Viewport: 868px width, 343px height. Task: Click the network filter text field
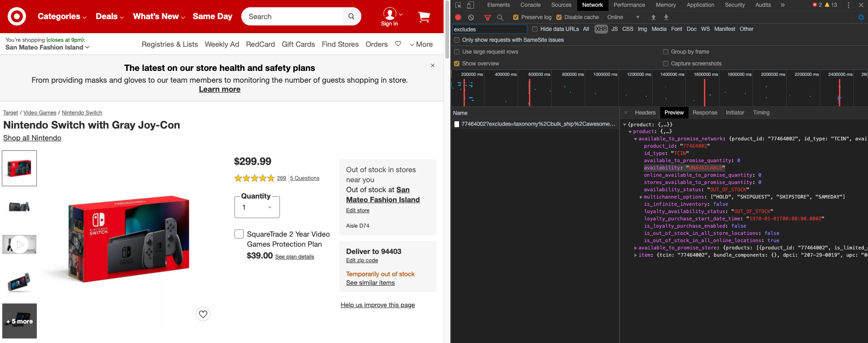[x=489, y=29]
